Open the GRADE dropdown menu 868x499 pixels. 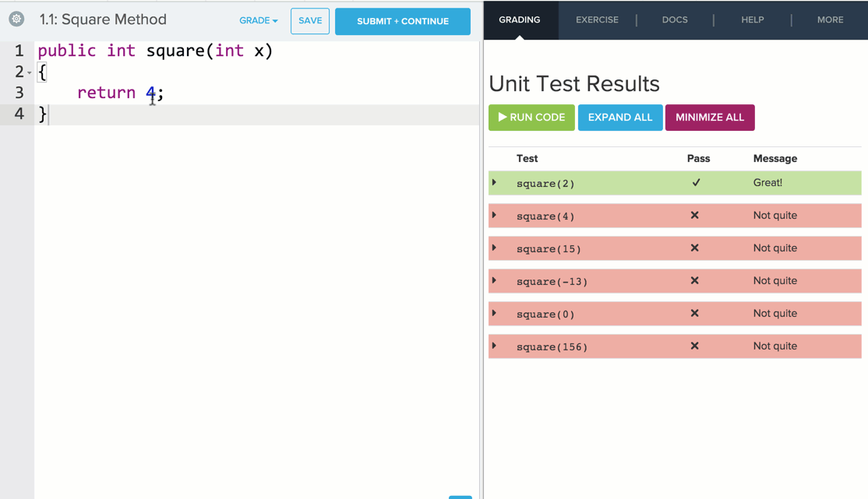258,21
